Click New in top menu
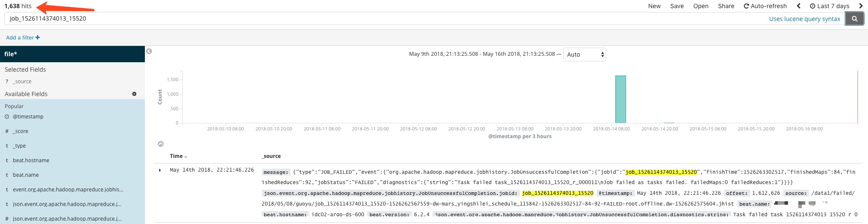This screenshot has width=868, height=224. pos(654,6)
